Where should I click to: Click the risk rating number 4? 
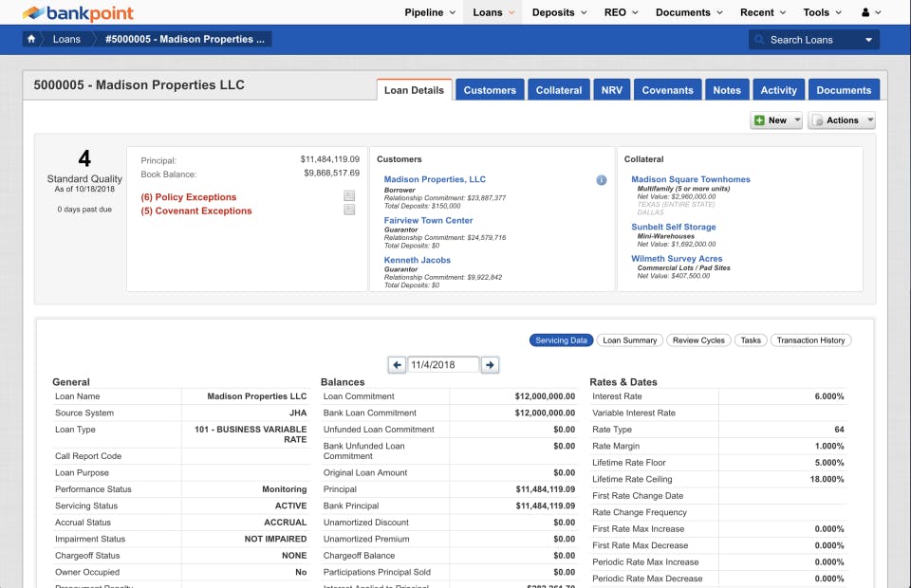(x=84, y=158)
